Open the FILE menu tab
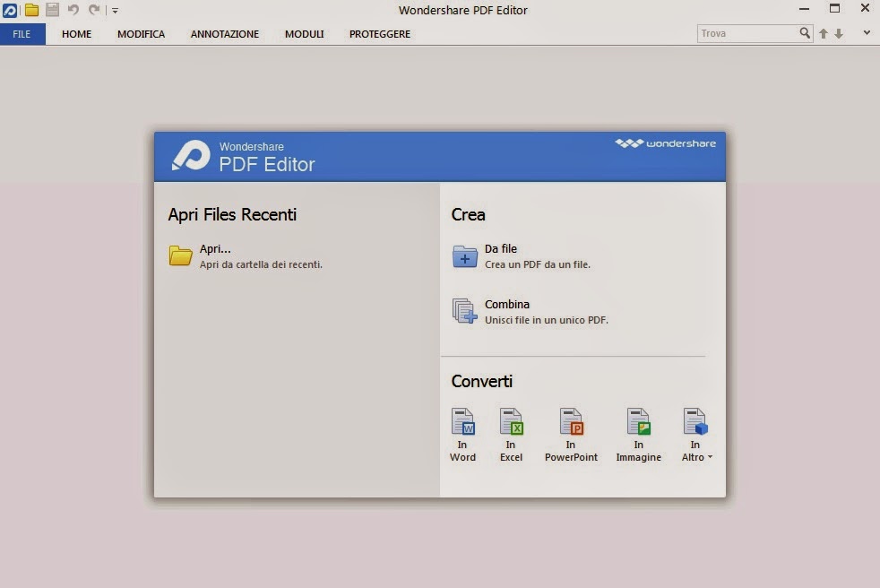Viewport: 880px width, 588px height. point(22,34)
